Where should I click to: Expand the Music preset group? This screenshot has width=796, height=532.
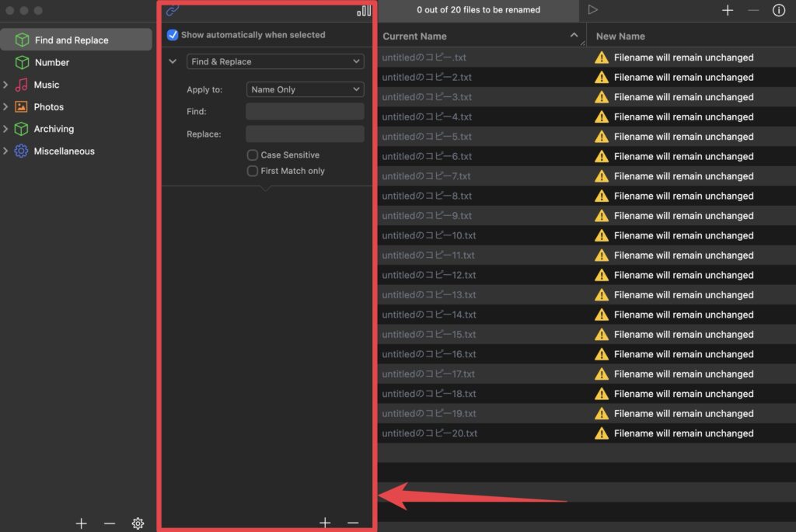point(6,85)
